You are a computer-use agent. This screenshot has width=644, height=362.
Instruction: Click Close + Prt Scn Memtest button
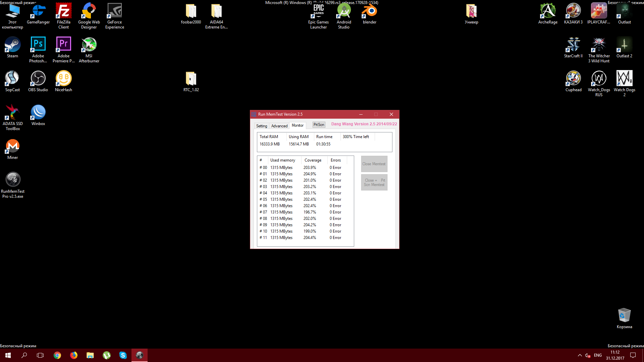[x=374, y=182]
